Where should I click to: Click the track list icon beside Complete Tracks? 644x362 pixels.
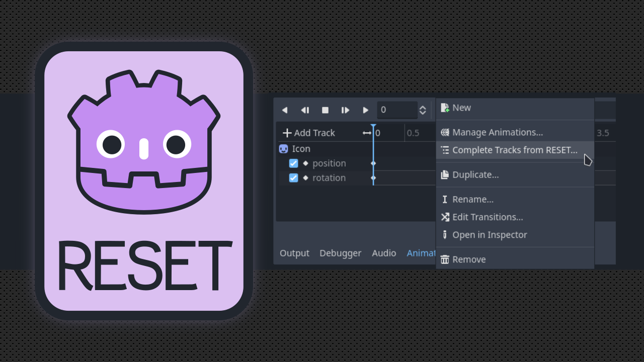click(x=445, y=150)
